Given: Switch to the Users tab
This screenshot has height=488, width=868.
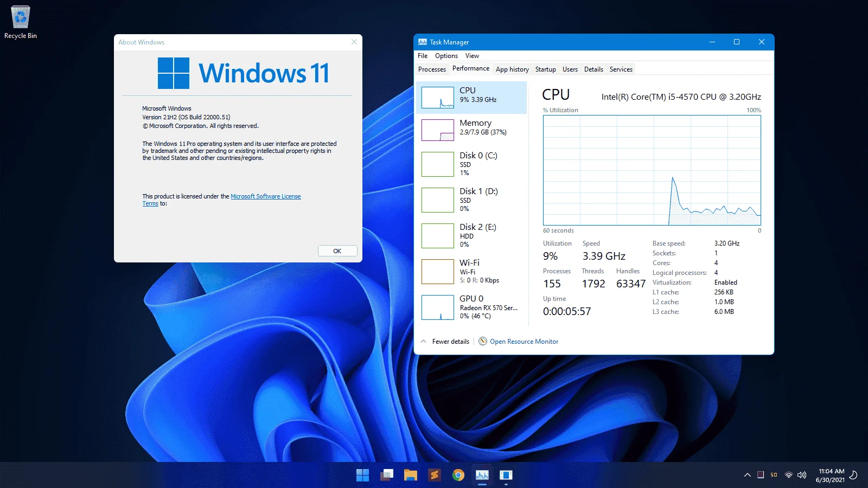Looking at the screenshot, I should 570,69.
